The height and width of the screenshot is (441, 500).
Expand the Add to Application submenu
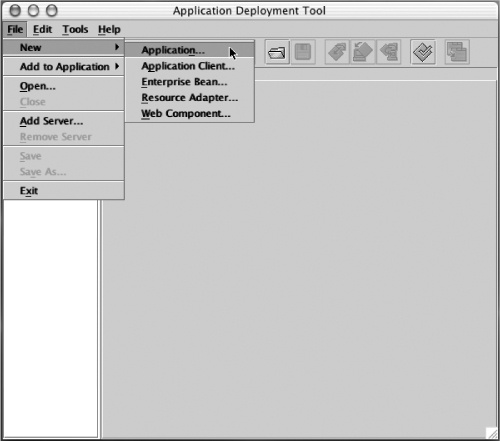pyautogui.click(x=64, y=67)
